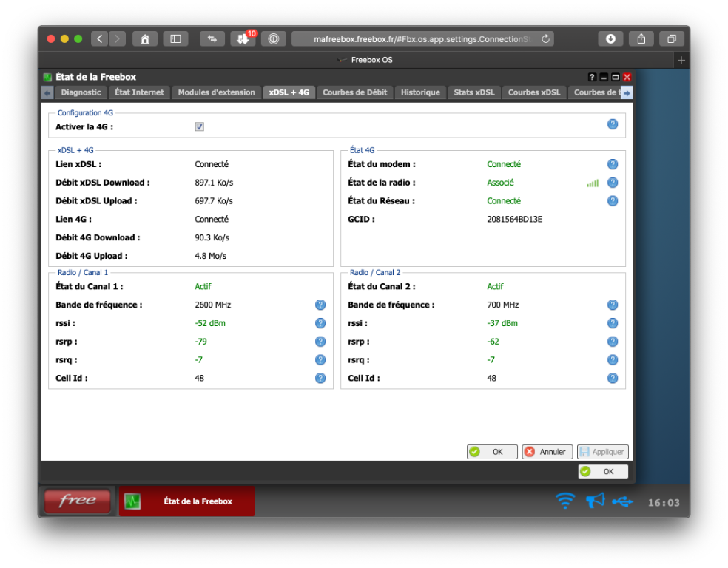The width and height of the screenshot is (728, 568).
Task: Click the Annuler button
Action: [547, 452]
